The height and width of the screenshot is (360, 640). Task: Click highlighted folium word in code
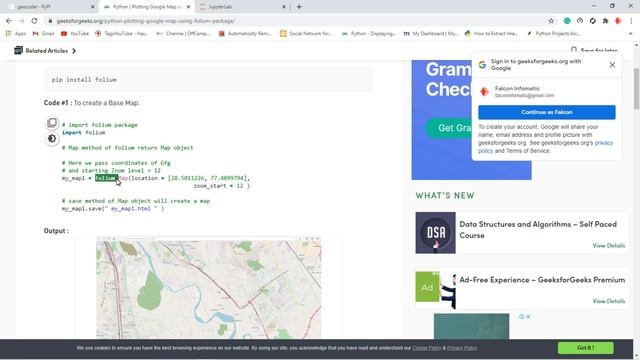106,178
